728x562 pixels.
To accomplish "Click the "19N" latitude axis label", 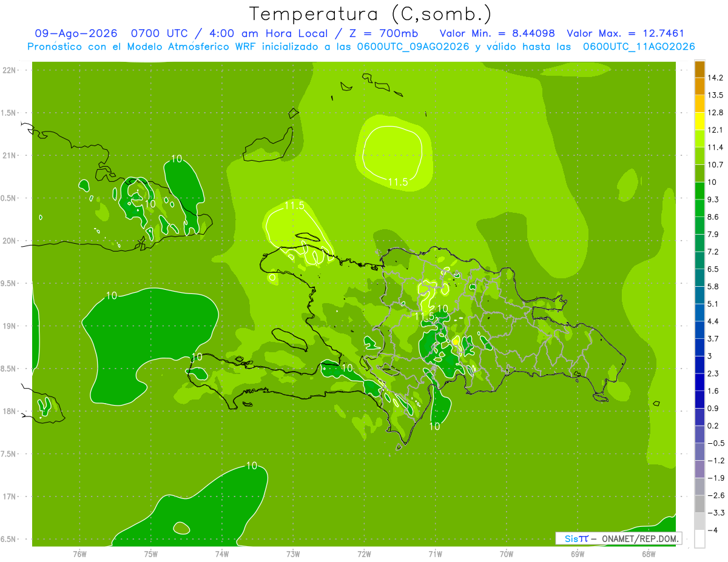I will click(9, 326).
